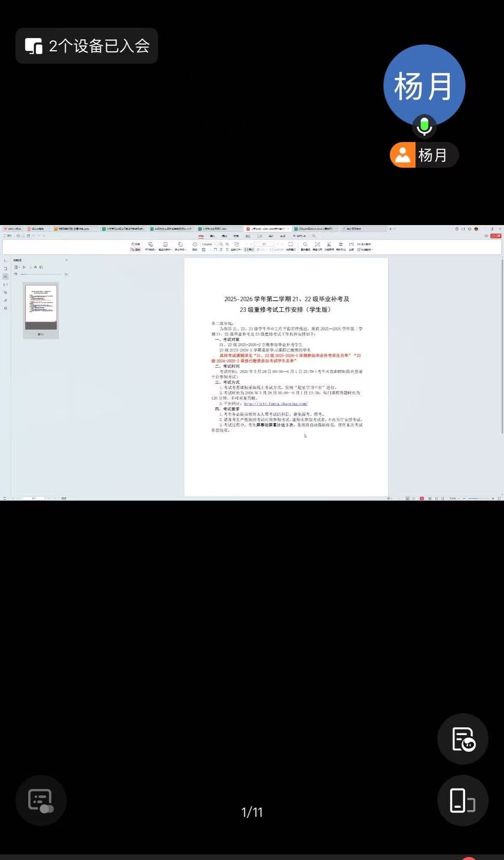Image resolution: width=504 pixels, height=860 pixels.
Task: Switch to the WPS Office home tab
Action: [x=12, y=229]
